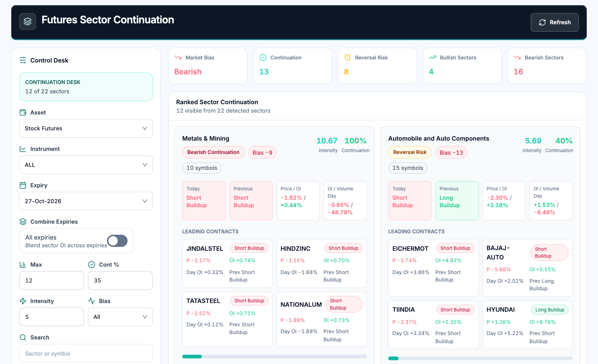
Task: Click the Instrument chart icon
Action: tap(23, 149)
